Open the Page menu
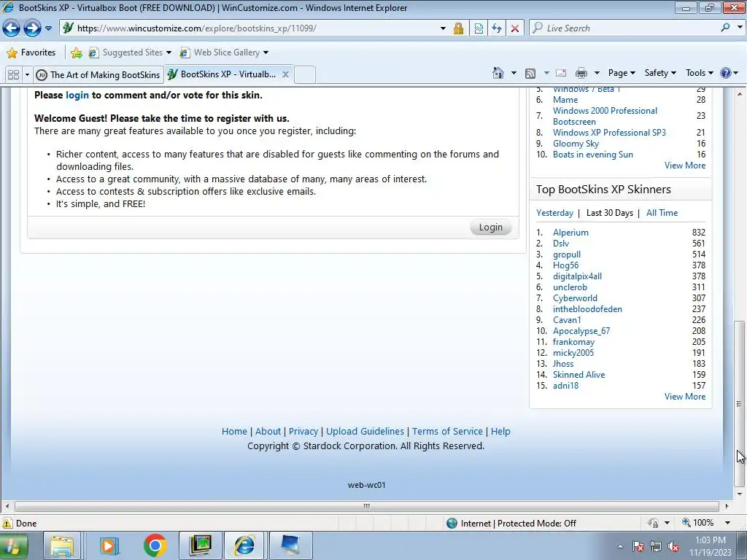Viewport: 747px width, 560px height. [x=622, y=73]
